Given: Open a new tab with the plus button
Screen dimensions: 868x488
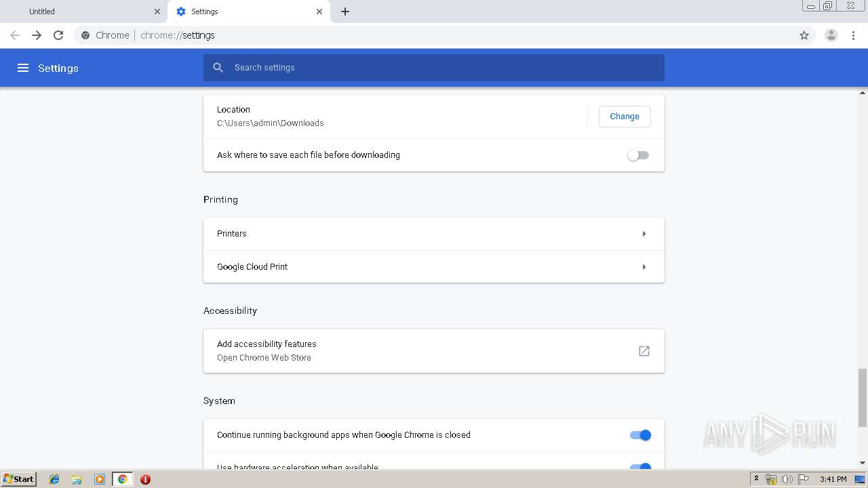Looking at the screenshot, I should click(x=345, y=12).
